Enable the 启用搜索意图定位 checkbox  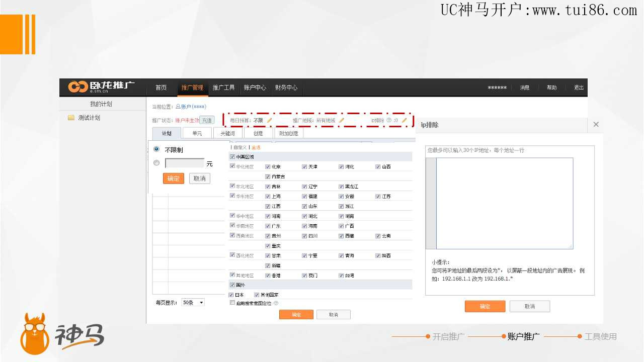pos(232,303)
